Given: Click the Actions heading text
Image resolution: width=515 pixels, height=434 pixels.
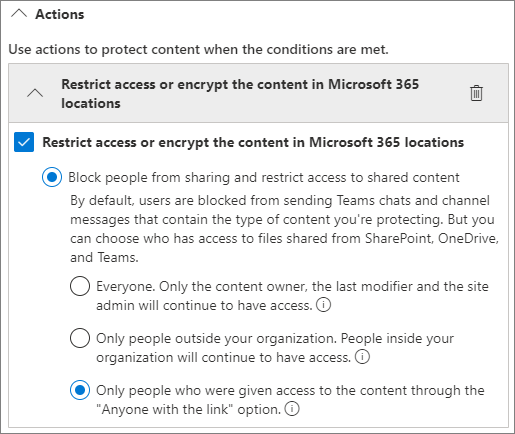Looking at the screenshot, I should click(x=60, y=14).
